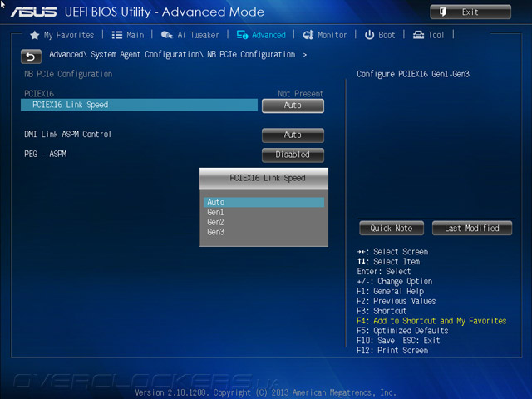Open DMI Link ASPM Control Auto dropdown

point(293,135)
